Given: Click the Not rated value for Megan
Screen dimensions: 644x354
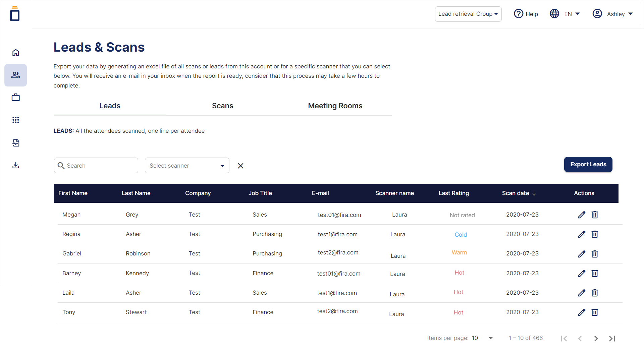Looking at the screenshot, I should [462, 216].
